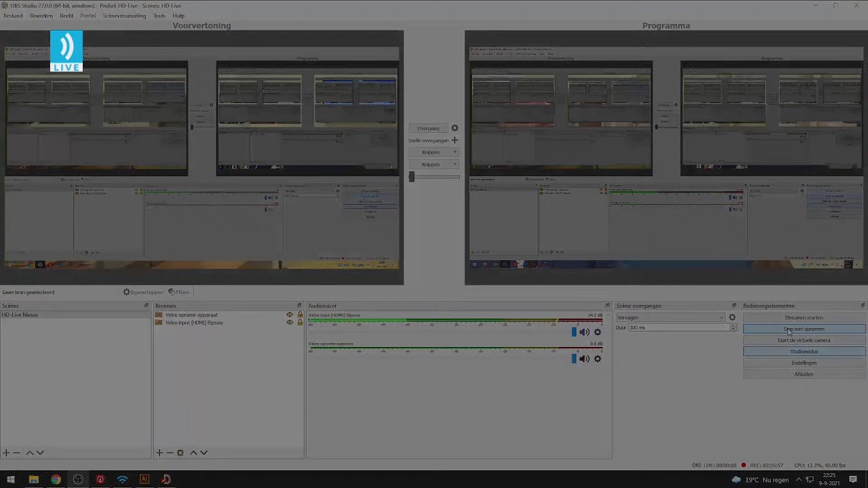868x488 pixels.
Task: Hide the Video opname-apparaat source
Action: pos(290,315)
